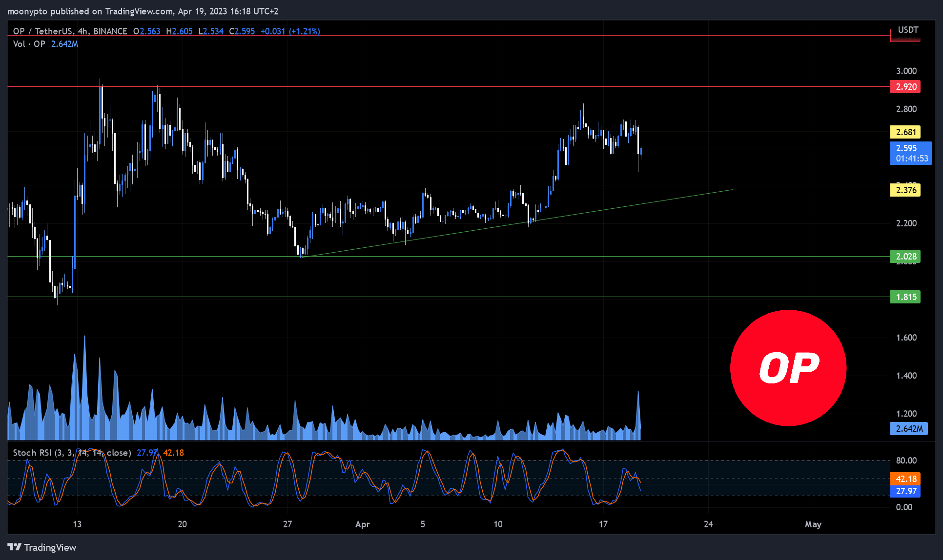943x560 pixels.
Task: Click the 1.200 price axis tick
Action: click(x=906, y=414)
